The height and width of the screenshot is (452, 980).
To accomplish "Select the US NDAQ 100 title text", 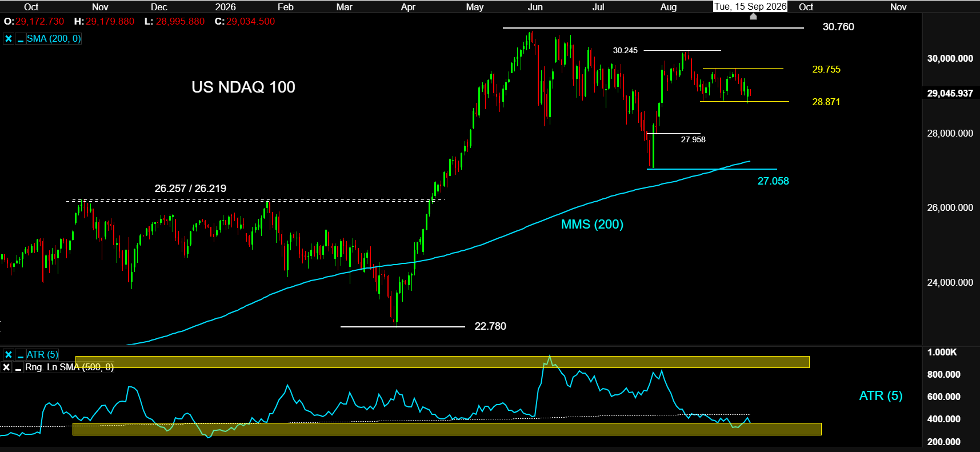I will click(243, 87).
